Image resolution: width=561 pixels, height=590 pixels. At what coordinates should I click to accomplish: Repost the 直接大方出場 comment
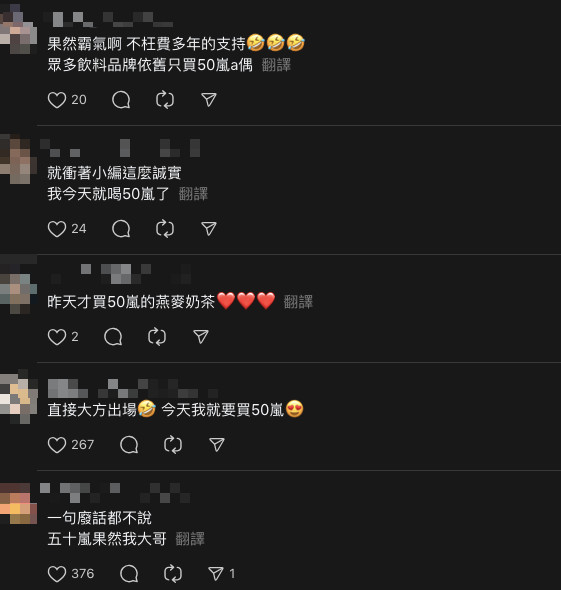point(173,445)
